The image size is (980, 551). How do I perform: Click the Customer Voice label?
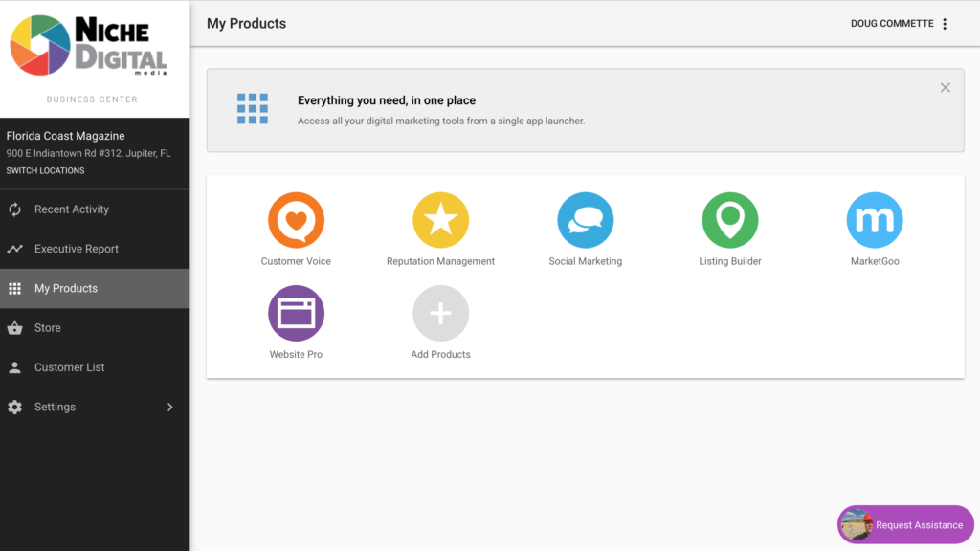296,261
